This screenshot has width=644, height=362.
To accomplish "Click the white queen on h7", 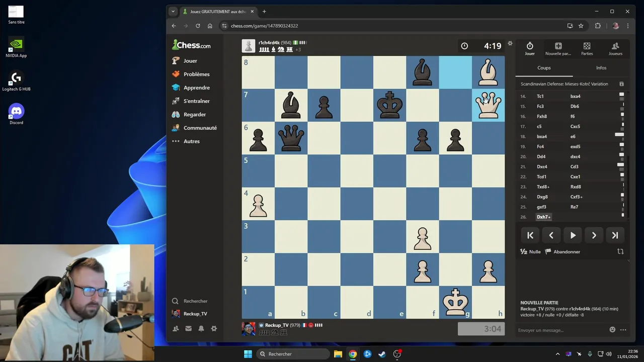I will tap(488, 105).
